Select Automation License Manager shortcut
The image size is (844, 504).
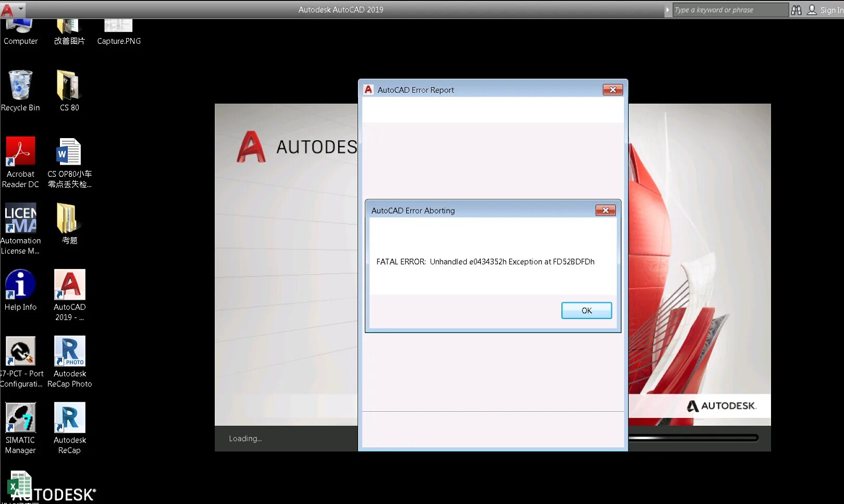click(x=20, y=229)
